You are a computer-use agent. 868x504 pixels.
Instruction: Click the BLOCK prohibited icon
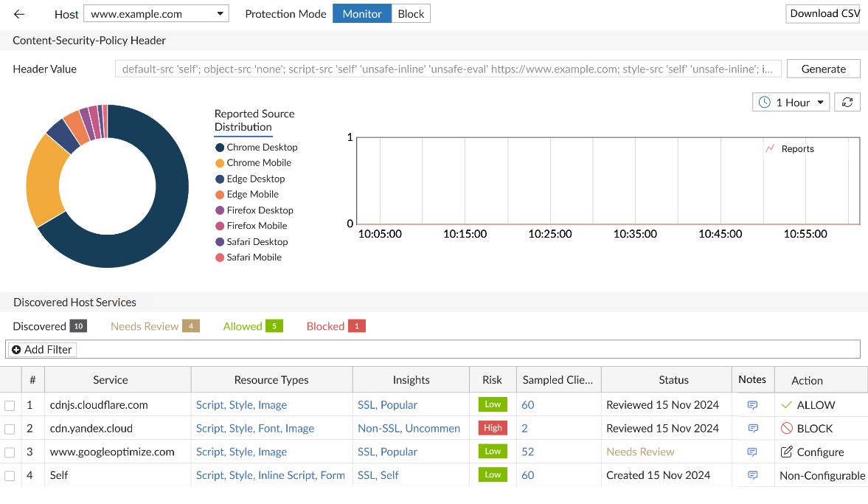(x=786, y=428)
